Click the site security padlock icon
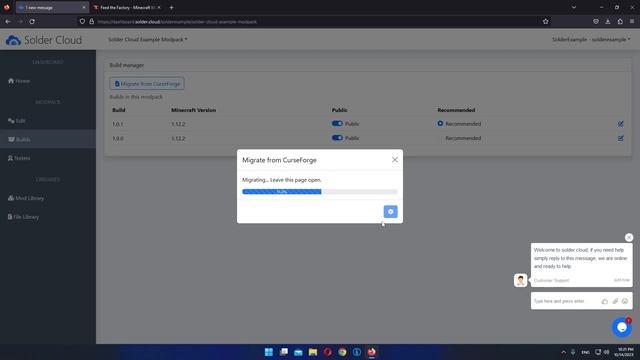 91,22
